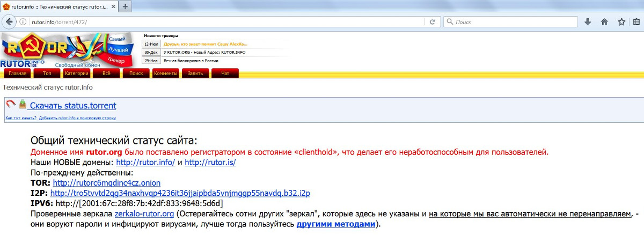Click inside the Поиск search field
Image resolution: width=644 pixels, height=235 pixels.
(510, 22)
